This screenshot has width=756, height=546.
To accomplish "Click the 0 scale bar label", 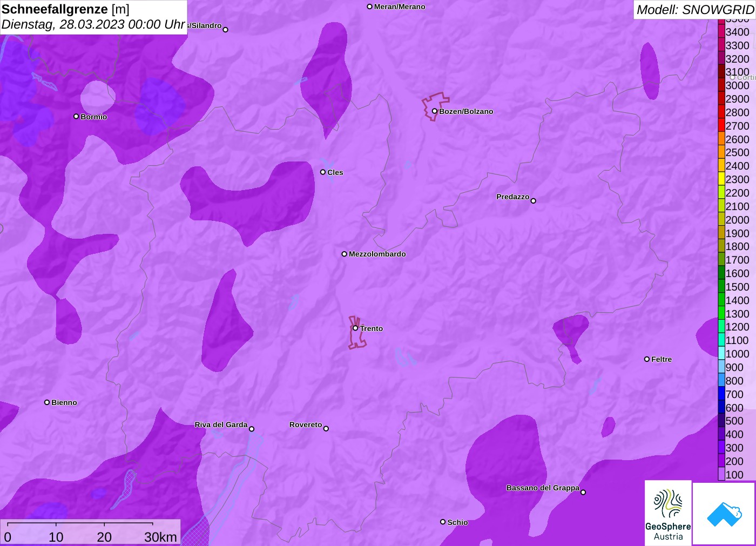I will (8, 537).
